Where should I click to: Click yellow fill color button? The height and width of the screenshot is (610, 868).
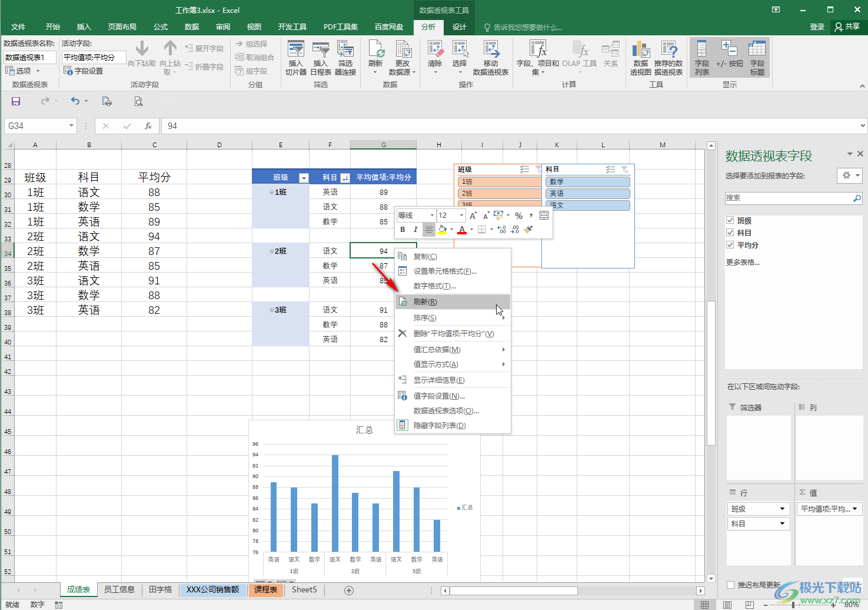pos(442,230)
